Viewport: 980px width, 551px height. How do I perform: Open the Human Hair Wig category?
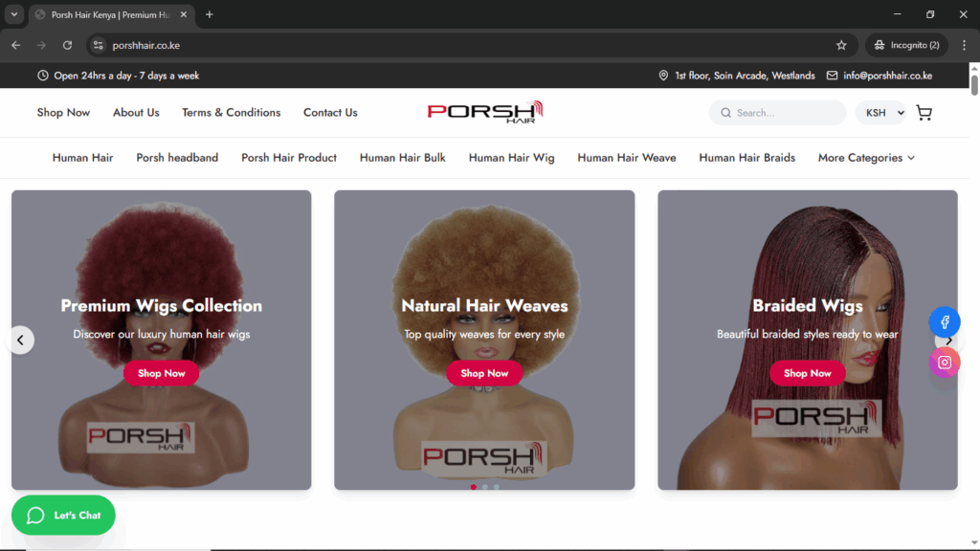coord(511,158)
